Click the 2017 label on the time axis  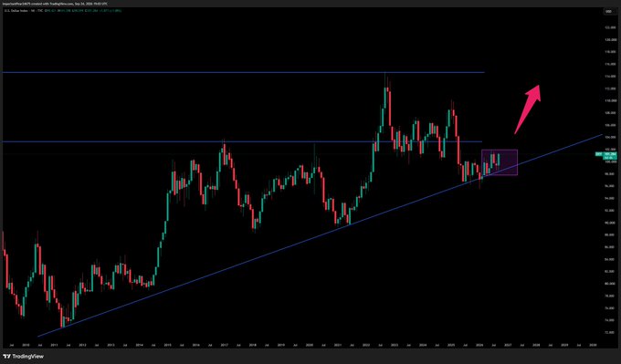pos(224,345)
